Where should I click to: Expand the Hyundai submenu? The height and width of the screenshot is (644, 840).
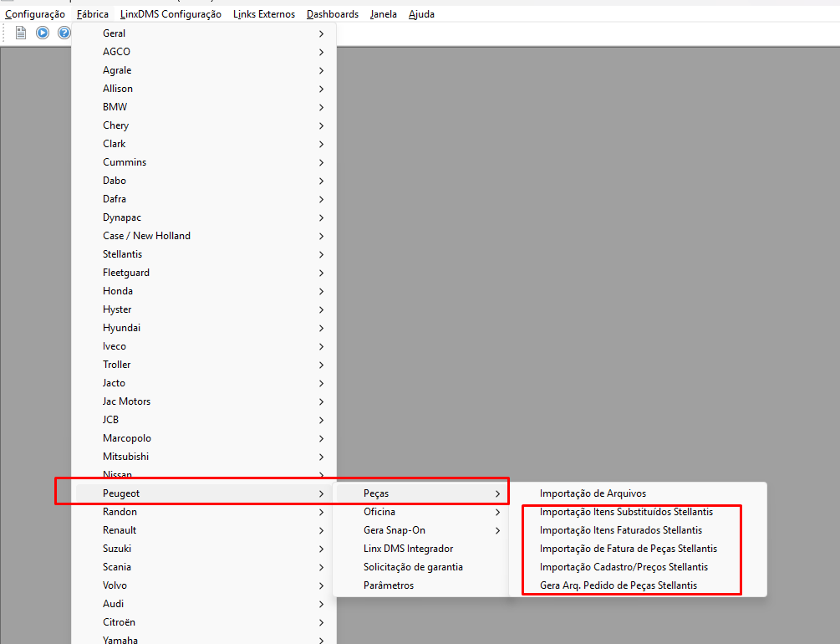(204, 328)
